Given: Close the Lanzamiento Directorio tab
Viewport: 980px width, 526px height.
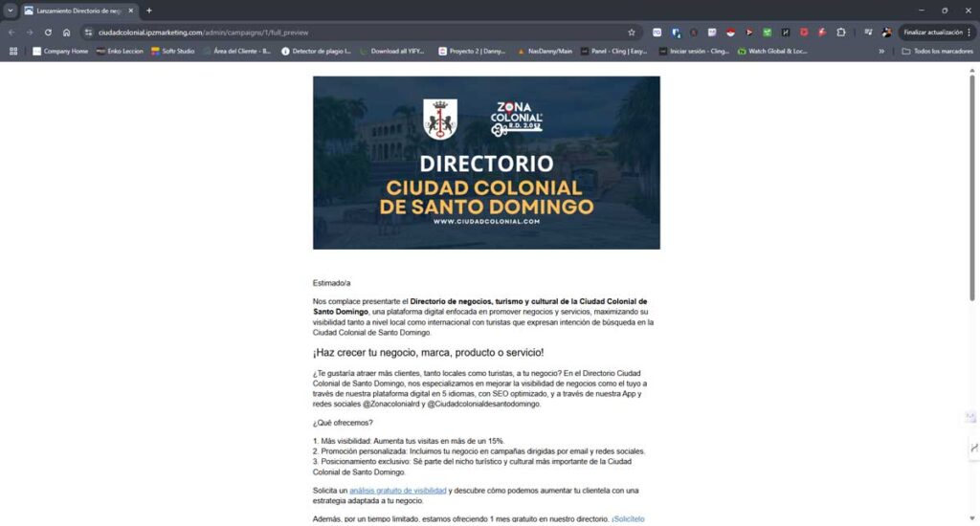Looking at the screenshot, I should pos(130,11).
